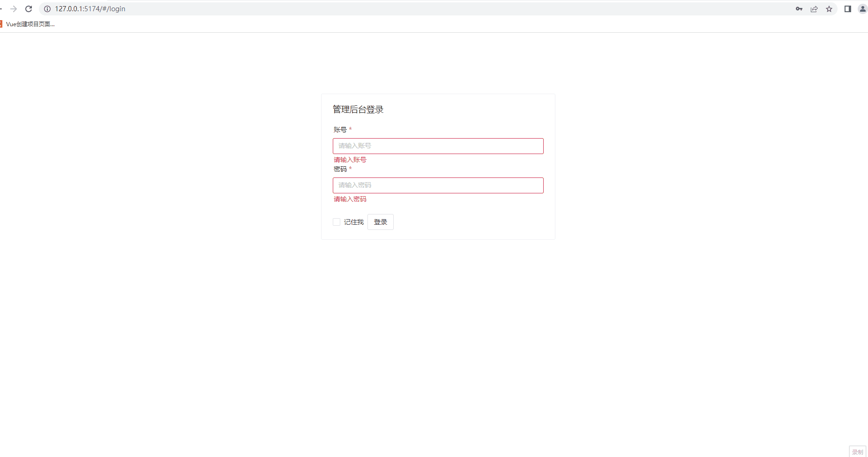Viewport: 868px width, 457px height.
Task: Click the share this page icon
Action: 814,8
